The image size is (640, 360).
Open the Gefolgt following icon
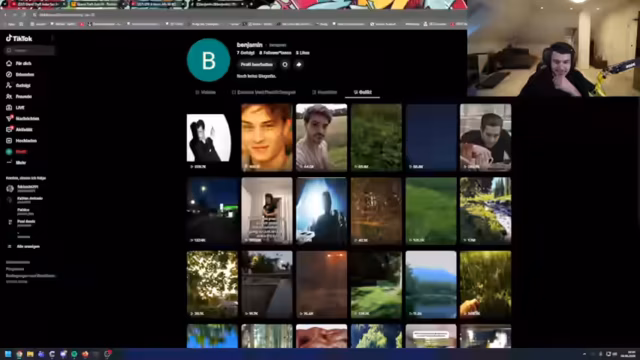(x=9, y=85)
